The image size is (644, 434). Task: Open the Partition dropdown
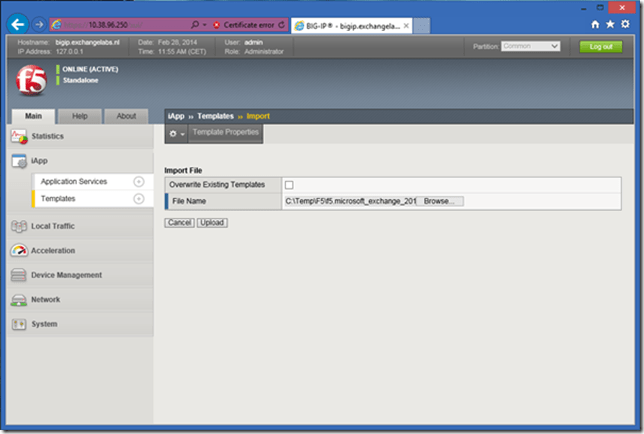click(x=530, y=46)
